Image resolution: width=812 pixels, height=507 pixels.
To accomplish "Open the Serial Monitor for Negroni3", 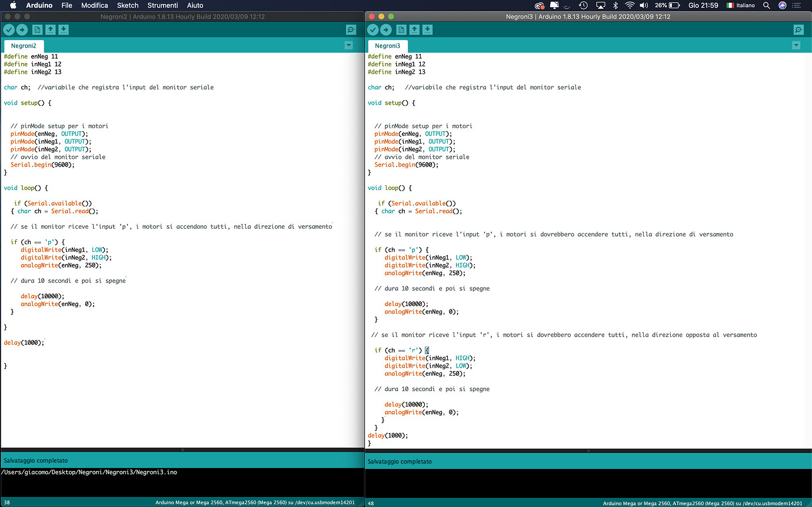I will pyautogui.click(x=798, y=29).
